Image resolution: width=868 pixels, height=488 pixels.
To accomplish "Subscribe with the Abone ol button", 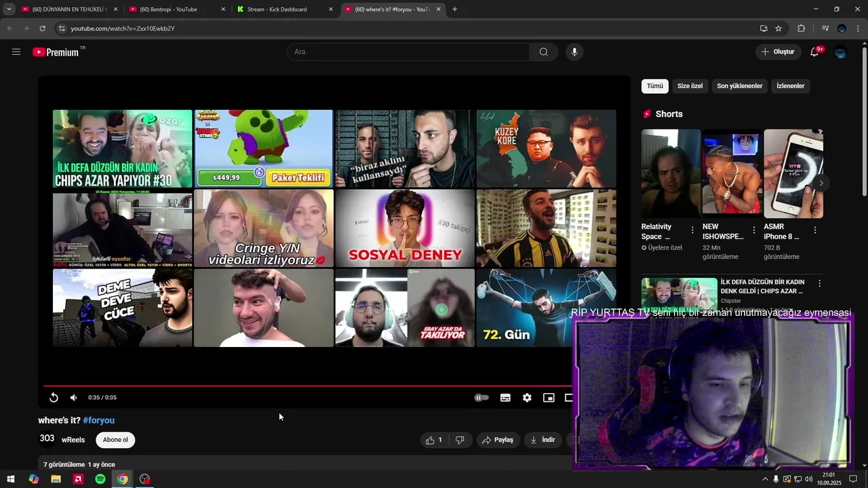I will 115,440.
